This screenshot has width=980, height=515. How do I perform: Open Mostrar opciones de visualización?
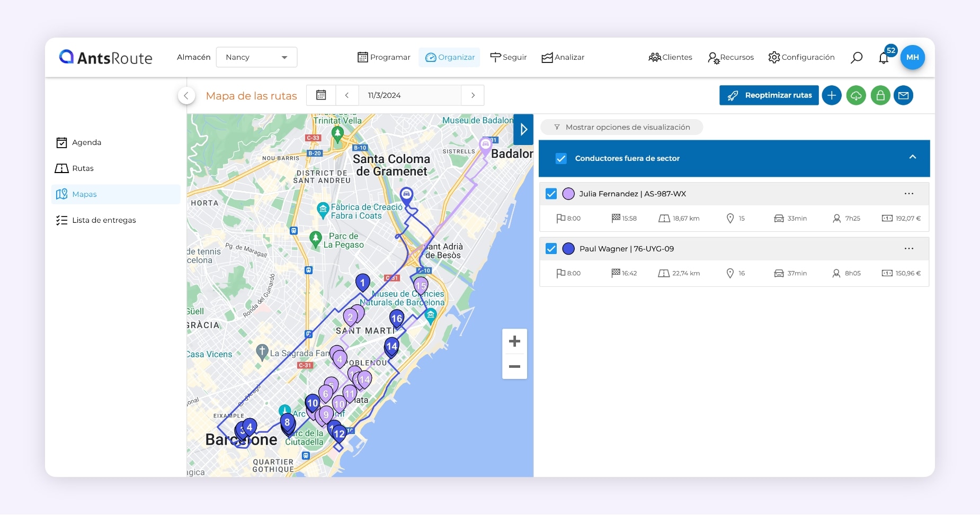[621, 127]
